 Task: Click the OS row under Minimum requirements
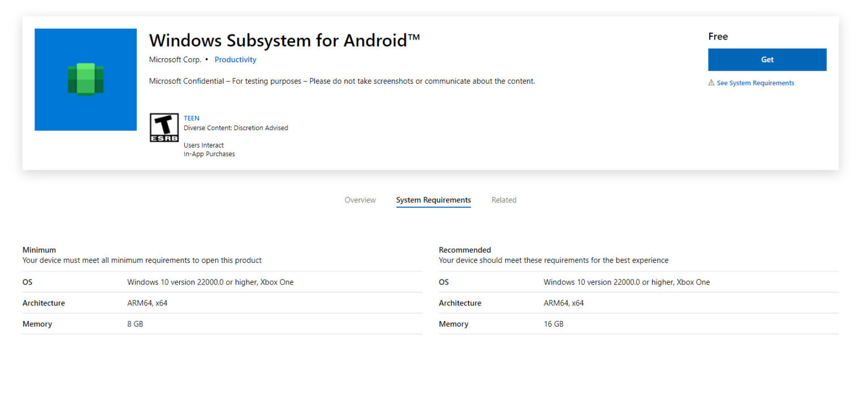point(27,282)
